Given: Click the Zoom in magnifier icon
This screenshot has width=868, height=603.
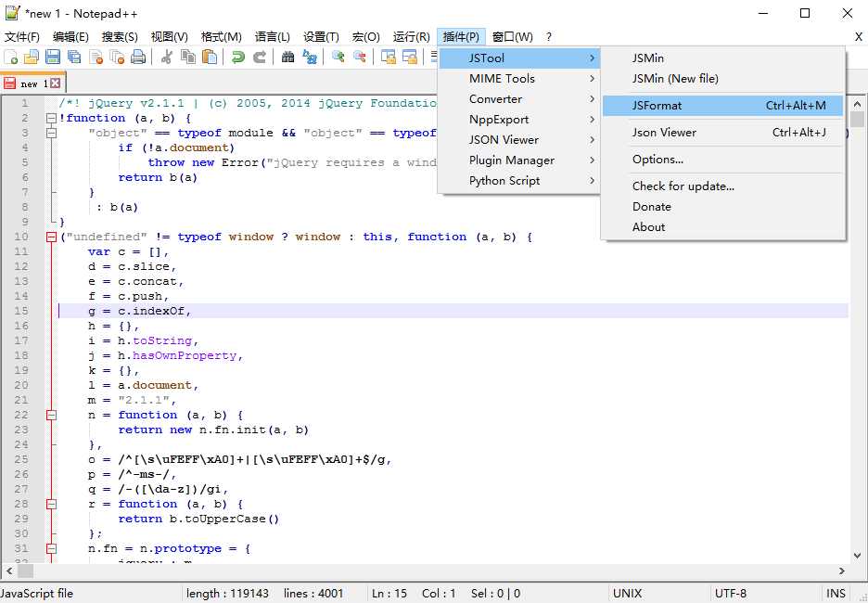Looking at the screenshot, I should (338, 58).
